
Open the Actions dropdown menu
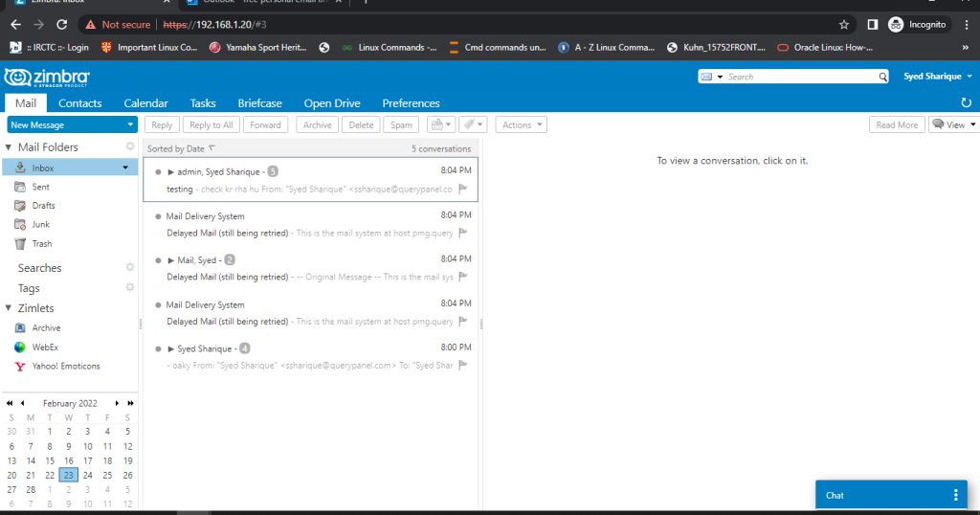click(522, 124)
